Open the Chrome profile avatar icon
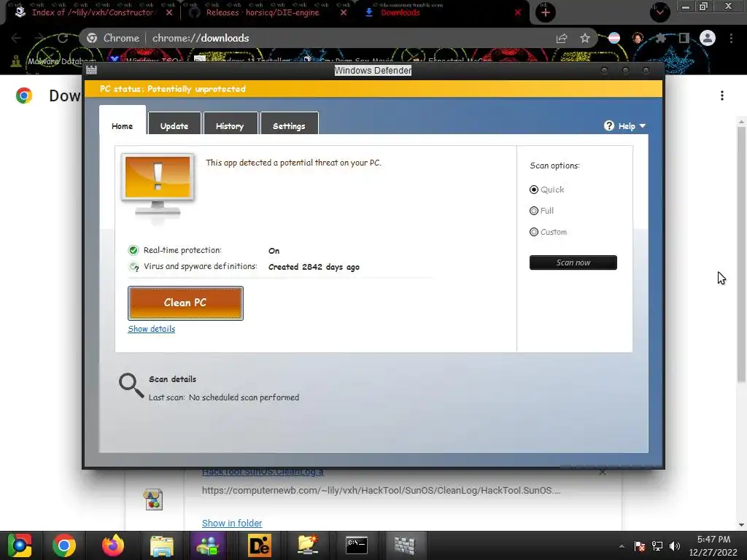 (708, 38)
